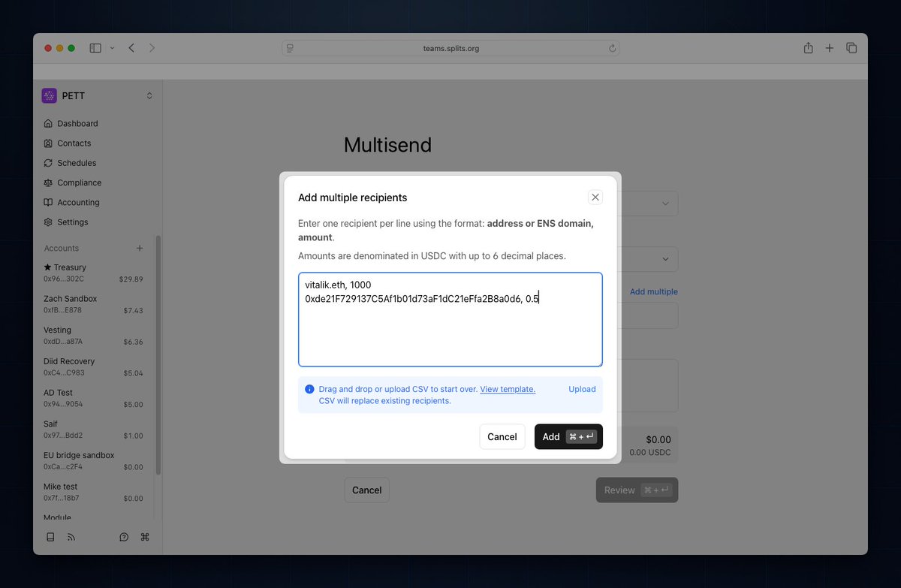Click the sidebar scrollbar
Viewport: 901px width, 588px height.
(x=158, y=354)
